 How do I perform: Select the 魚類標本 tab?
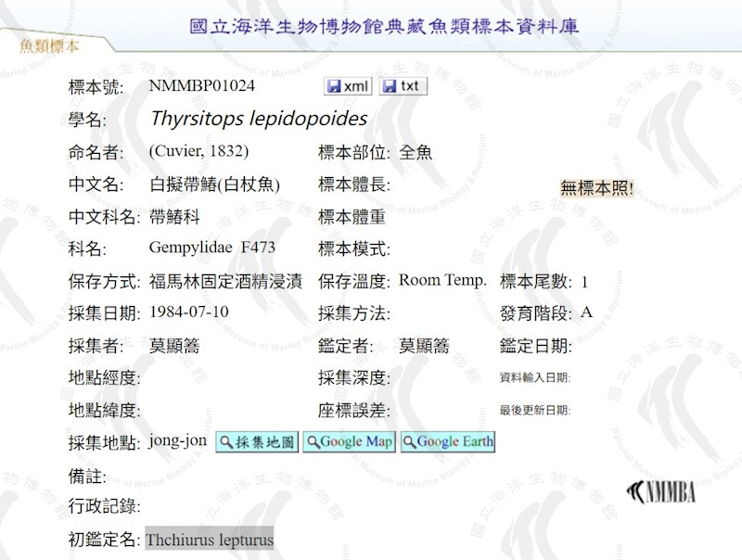tap(49, 45)
